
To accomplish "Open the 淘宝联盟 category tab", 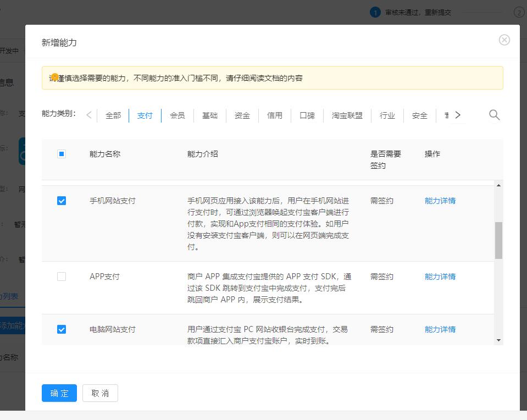I will [347, 115].
